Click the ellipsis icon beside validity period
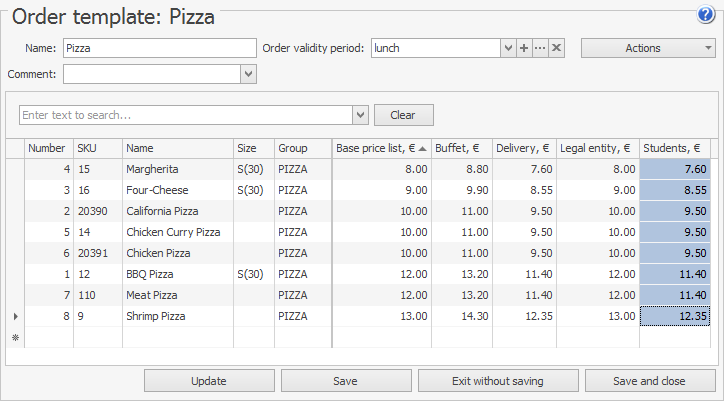724x401 pixels. point(540,48)
